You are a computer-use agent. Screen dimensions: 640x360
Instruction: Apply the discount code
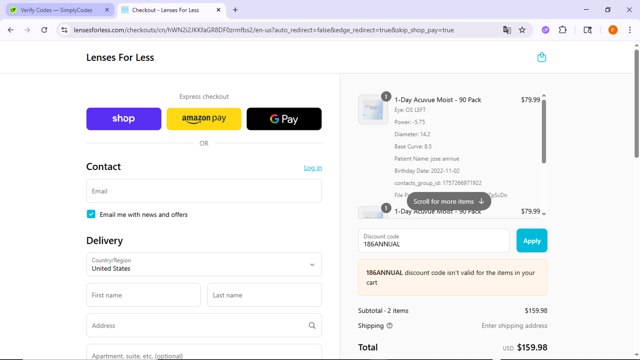531,241
